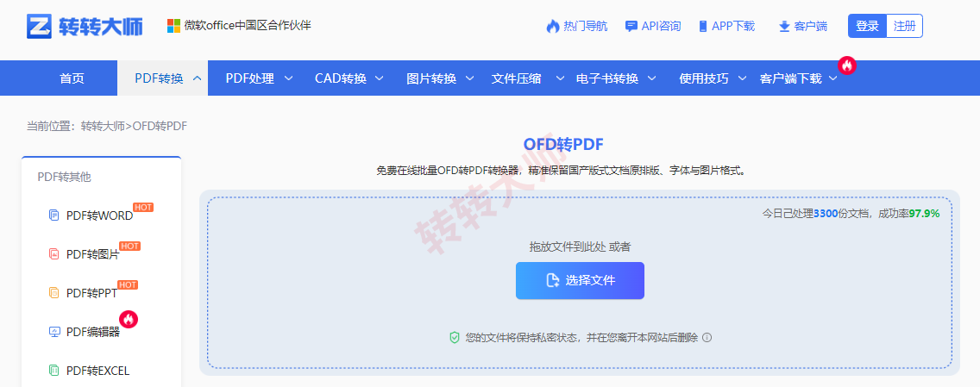Screen dimensions: 980x387
Task: Go to the 首页 tab
Action: point(72,78)
